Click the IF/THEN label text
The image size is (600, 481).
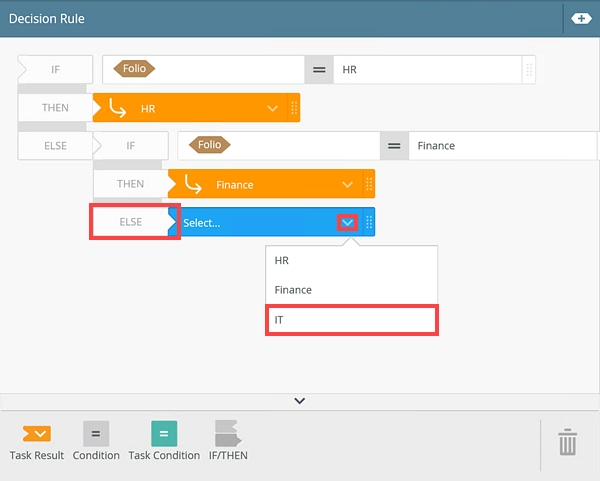[228, 455]
